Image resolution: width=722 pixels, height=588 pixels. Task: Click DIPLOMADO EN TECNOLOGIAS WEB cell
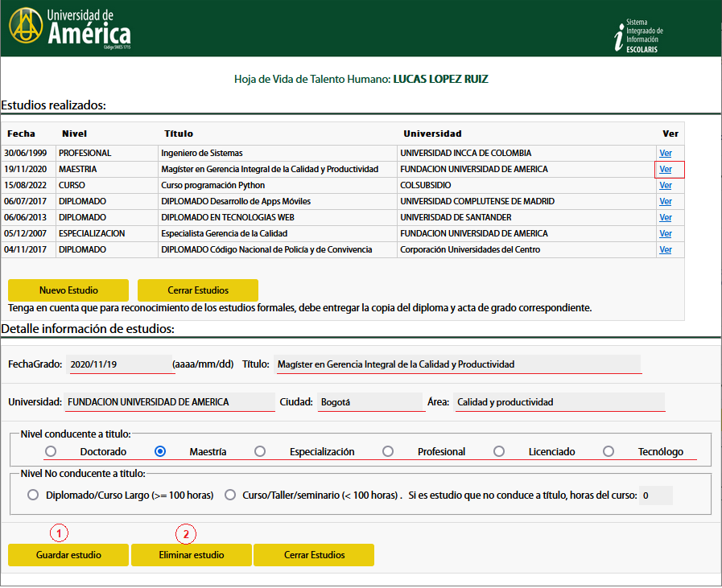coord(278,218)
